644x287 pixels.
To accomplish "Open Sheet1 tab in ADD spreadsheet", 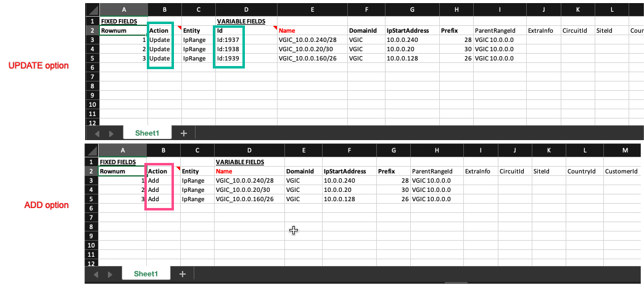I will pos(146,273).
